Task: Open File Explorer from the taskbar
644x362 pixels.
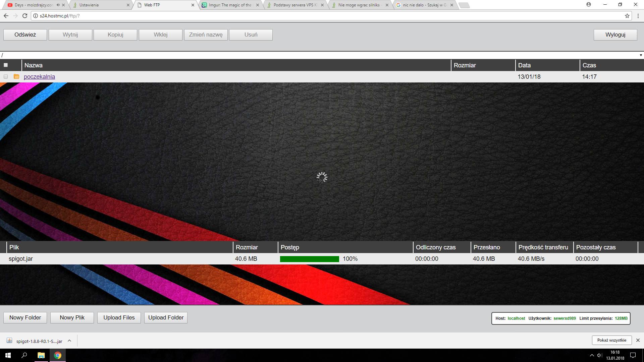Action: [x=41, y=355]
